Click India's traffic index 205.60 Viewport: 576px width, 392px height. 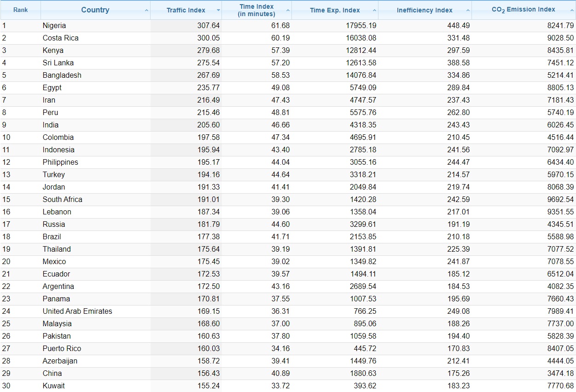click(209, 125)
